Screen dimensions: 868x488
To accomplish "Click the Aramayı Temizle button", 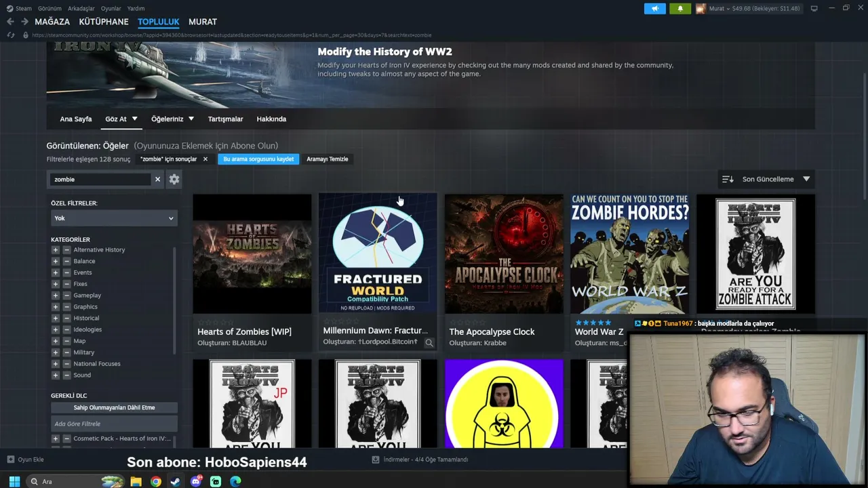I will (328, 159).
